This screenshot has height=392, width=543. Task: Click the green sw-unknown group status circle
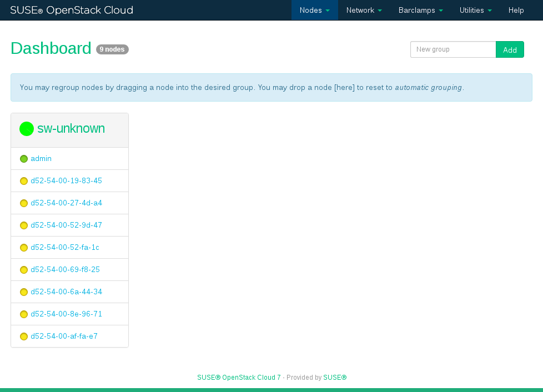[27, 129]
